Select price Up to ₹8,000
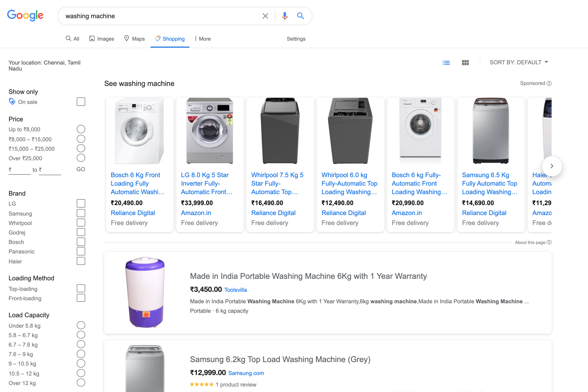 (81, 129)
